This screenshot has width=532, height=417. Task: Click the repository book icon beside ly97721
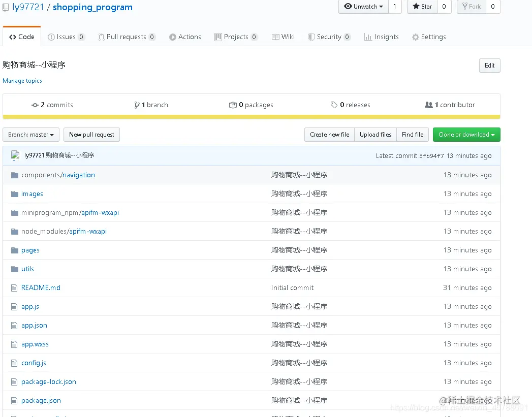coord(6,8)
